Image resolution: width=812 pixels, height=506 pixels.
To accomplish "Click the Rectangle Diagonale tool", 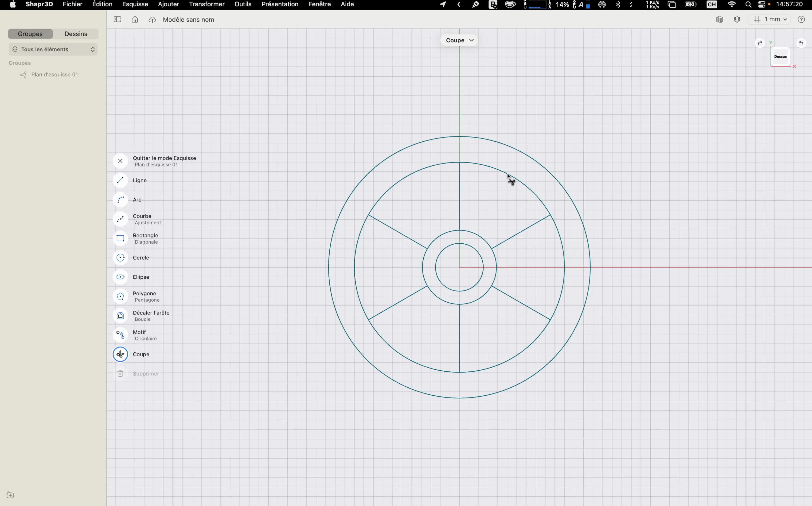I will click(x=120, y=238).
